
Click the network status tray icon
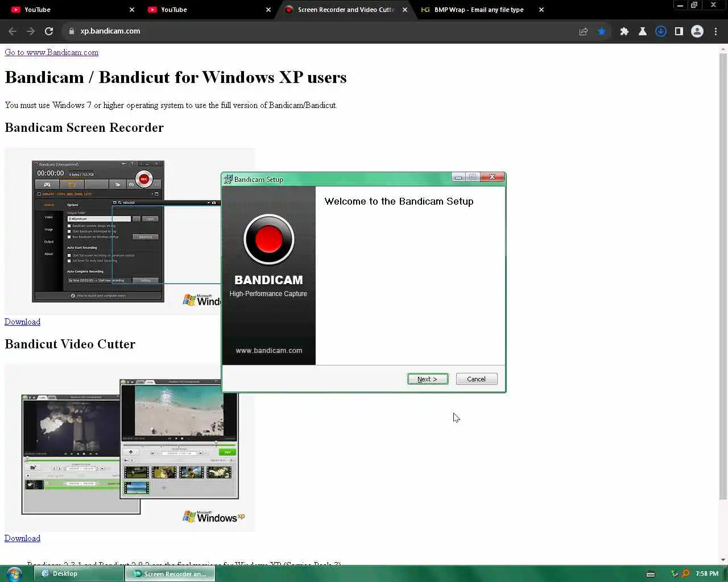point(675,573)
